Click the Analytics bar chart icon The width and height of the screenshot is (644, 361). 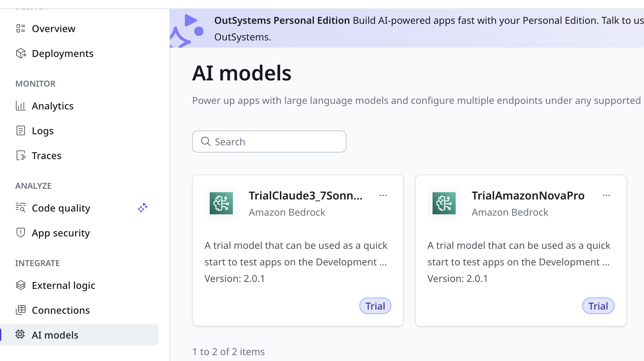[x=21, y=106]
